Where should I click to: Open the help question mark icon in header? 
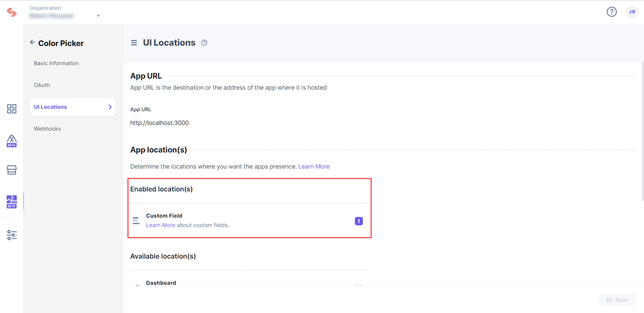click(611, 12)
